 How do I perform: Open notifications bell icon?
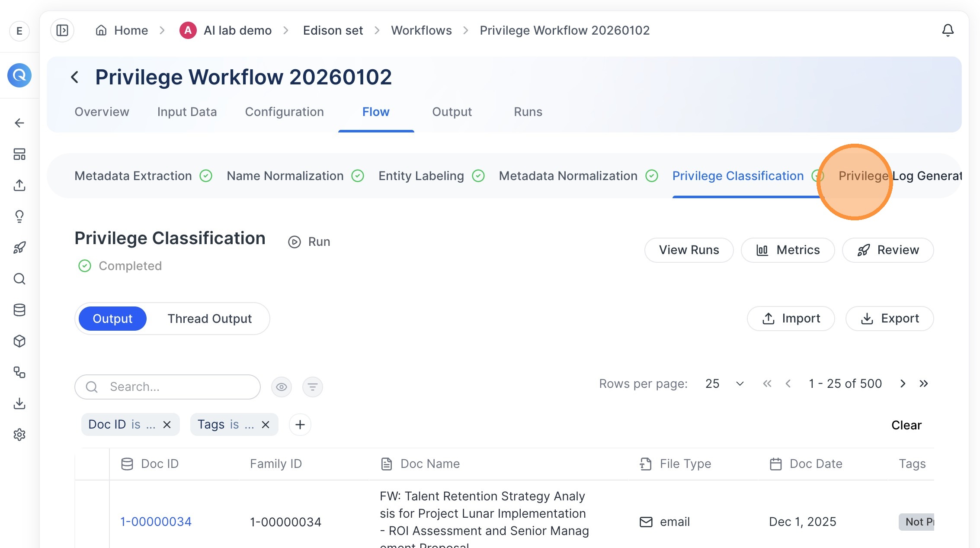(948, 30)
